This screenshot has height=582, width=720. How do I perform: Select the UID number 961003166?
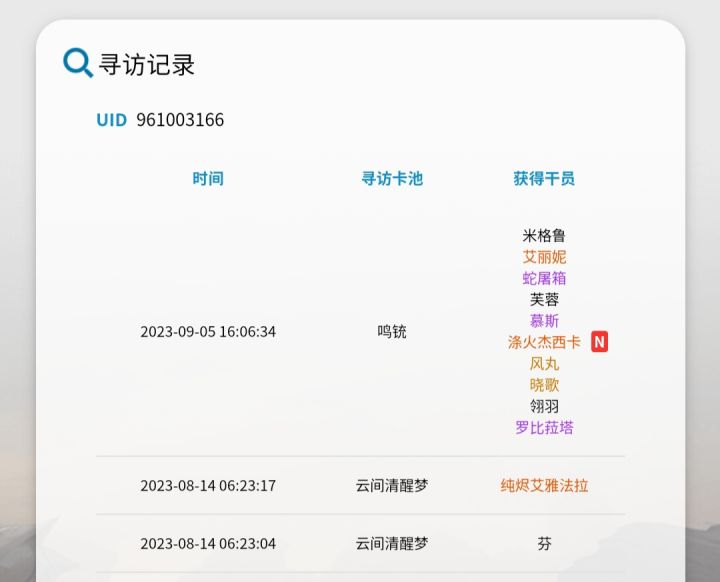180,120
